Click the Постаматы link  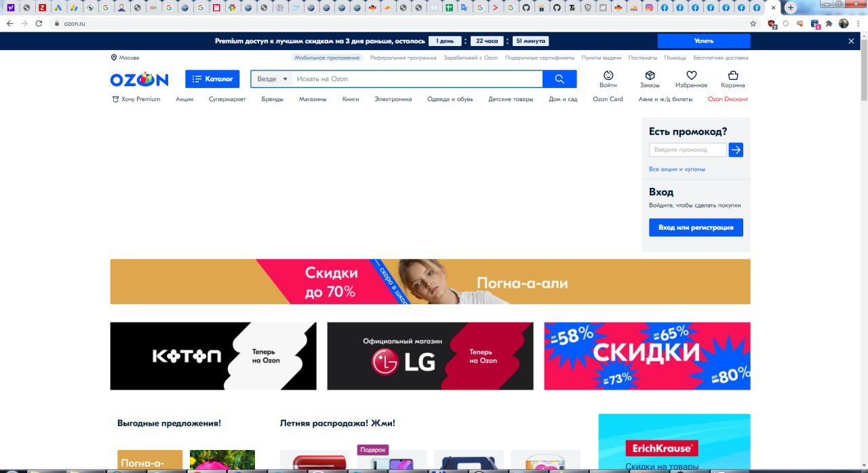(x=643, y=58)
